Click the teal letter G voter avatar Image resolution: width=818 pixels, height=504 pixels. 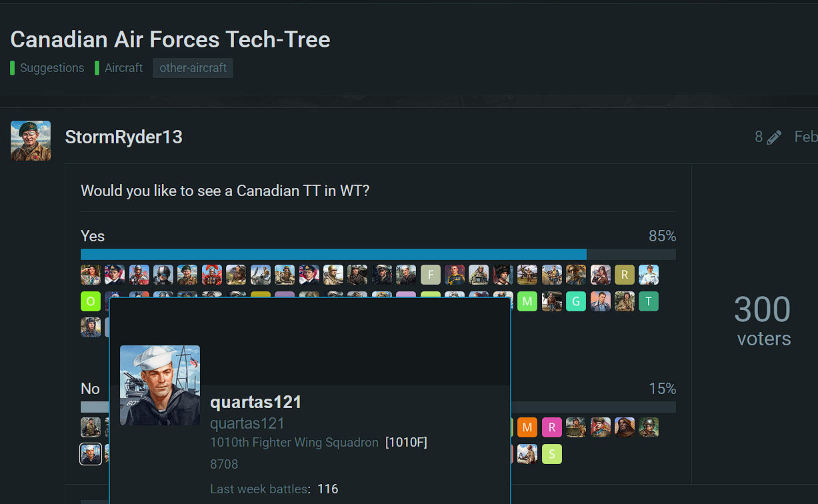click(x=576, y=301)
